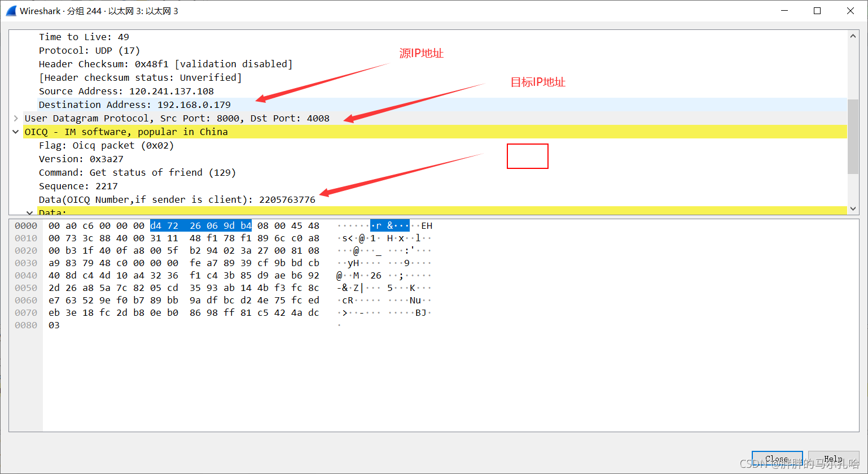The height and width of the screenshot is (474, 868).
Task: Click hex offset 0030
Action: pyautogui.click(x=26, y=263)
